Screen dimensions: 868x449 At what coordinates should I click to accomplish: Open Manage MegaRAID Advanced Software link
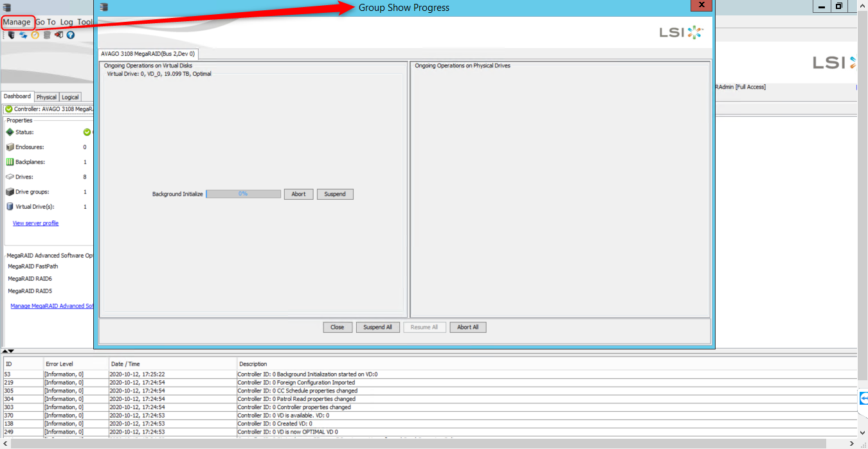pyautogui.click(x=52, y=306)
